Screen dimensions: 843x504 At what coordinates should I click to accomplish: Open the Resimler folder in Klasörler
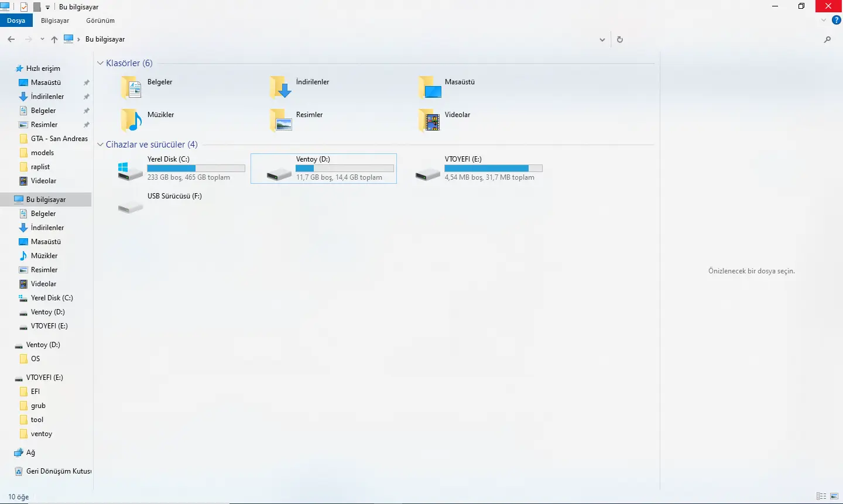pos(296,120)
